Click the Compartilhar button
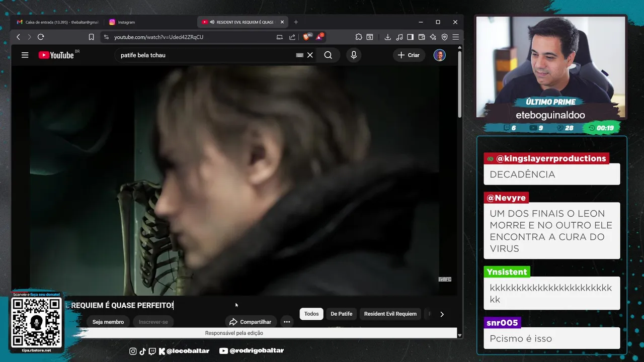 pos(251,322)
